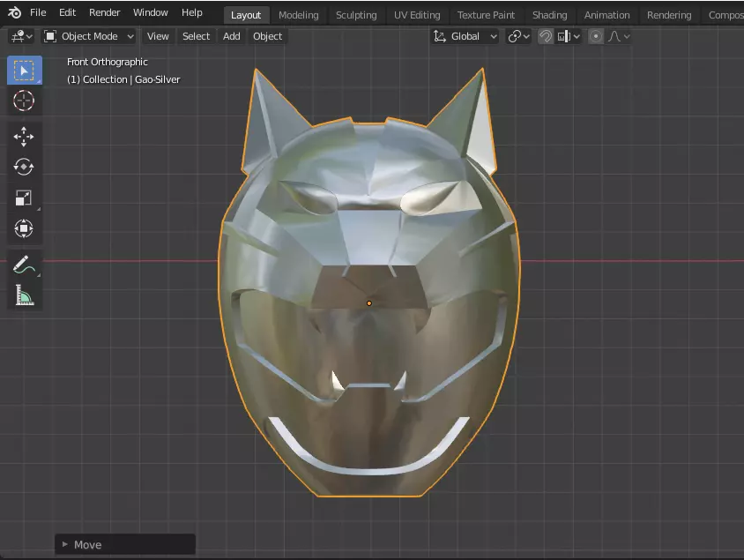Open the File menu
744x560 pixels.
[38, 13]
